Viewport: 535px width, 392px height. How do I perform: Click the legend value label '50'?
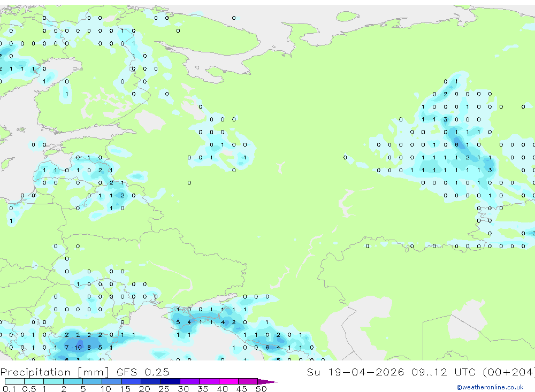point(261,389)
